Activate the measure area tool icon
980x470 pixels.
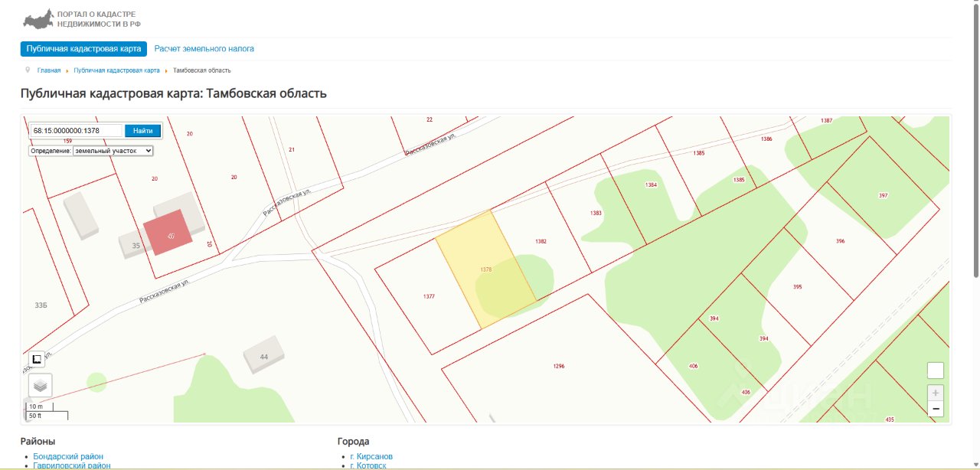pyautogui.click(x=37, y=358)
